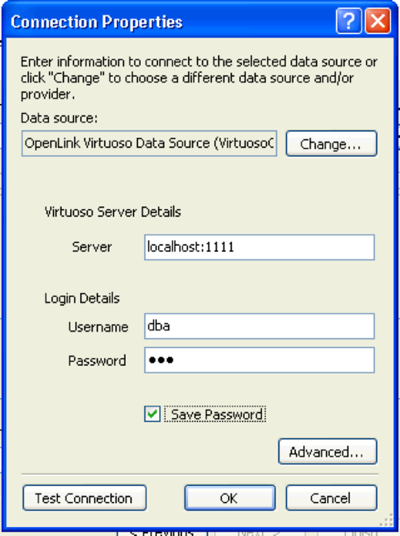Close the Connection Properties dialog

(x=378, y=21)
